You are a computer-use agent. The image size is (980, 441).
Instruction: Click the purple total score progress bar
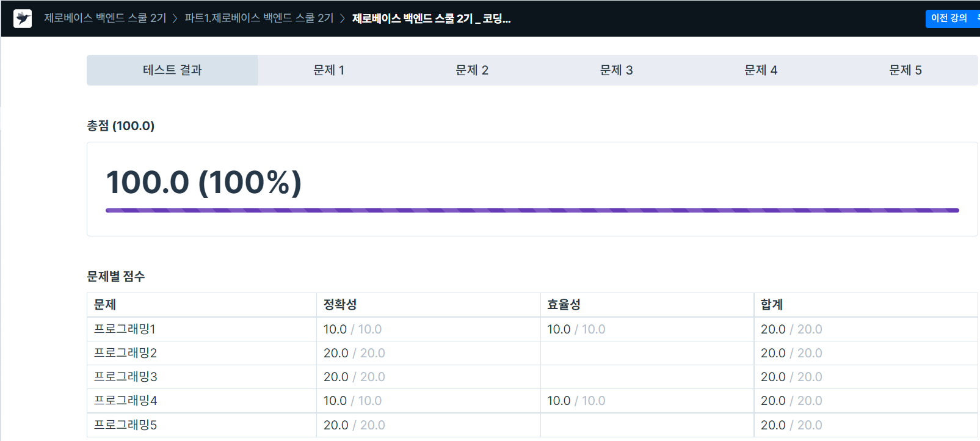(x=532, y=210)
